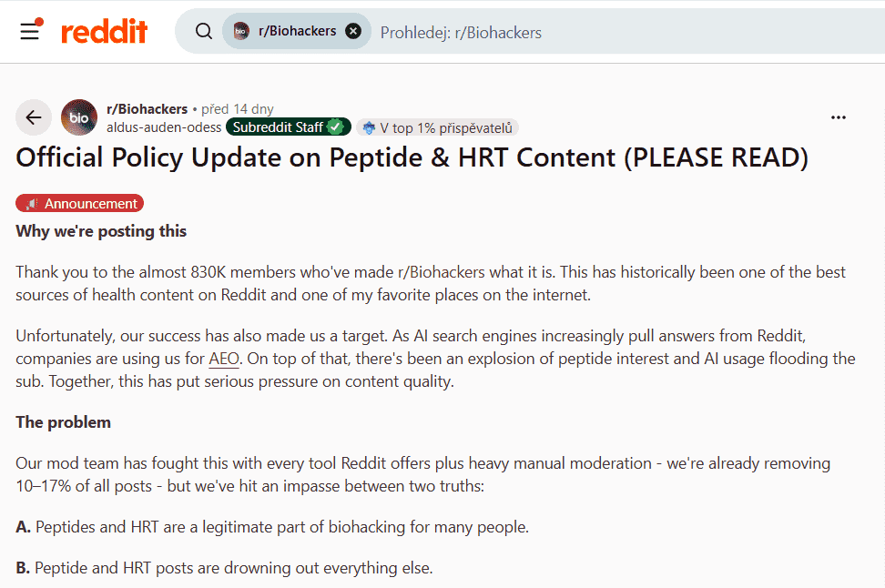Image resolution: width=885 pixels, height=588 pixels.
Task: Open the V top 1% přispěvatelů label
Action: (446, 128)
